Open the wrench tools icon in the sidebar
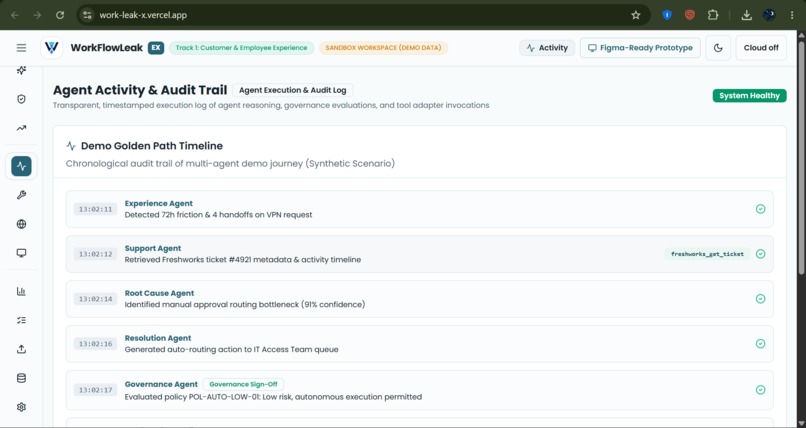Screen dimensions: 806x428 (x=21, y=195)
